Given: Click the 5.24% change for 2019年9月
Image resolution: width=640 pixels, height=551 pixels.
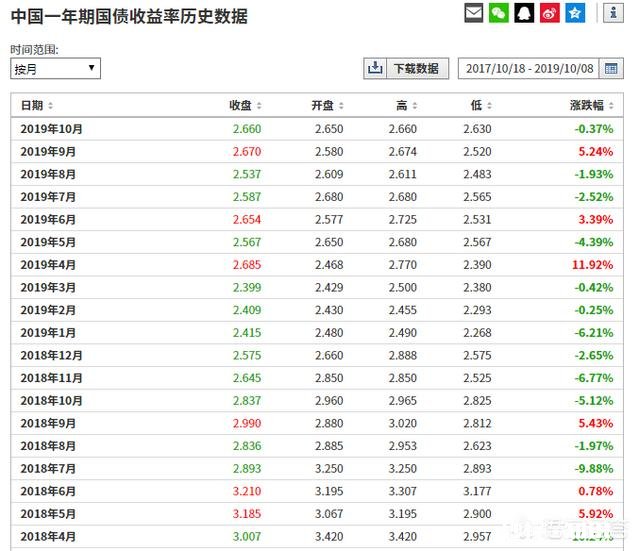Looking at the screenshot, I should (596, 152).
